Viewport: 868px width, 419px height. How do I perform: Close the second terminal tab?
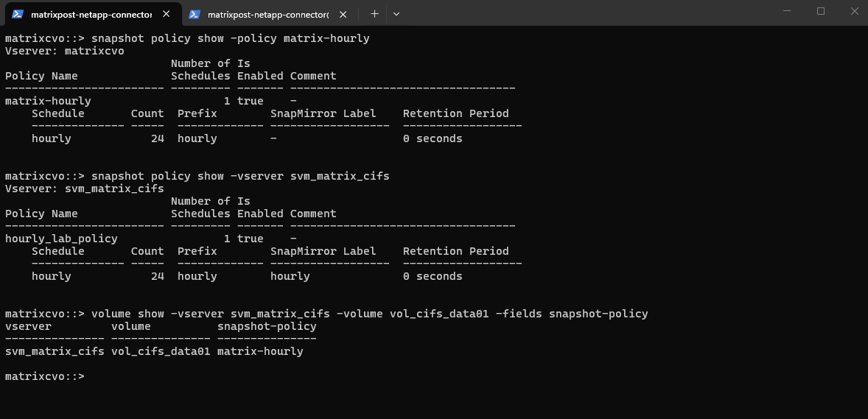[x=344, y=13]
